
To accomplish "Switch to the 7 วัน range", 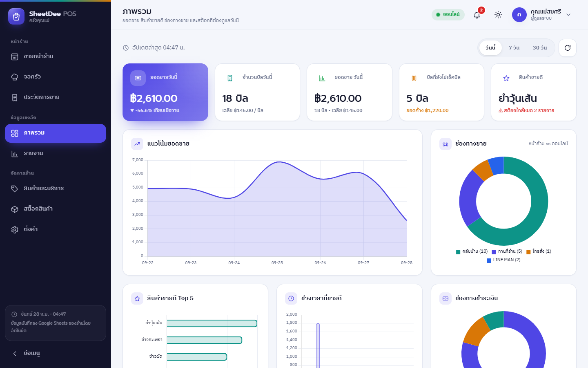I will (514, 48).
